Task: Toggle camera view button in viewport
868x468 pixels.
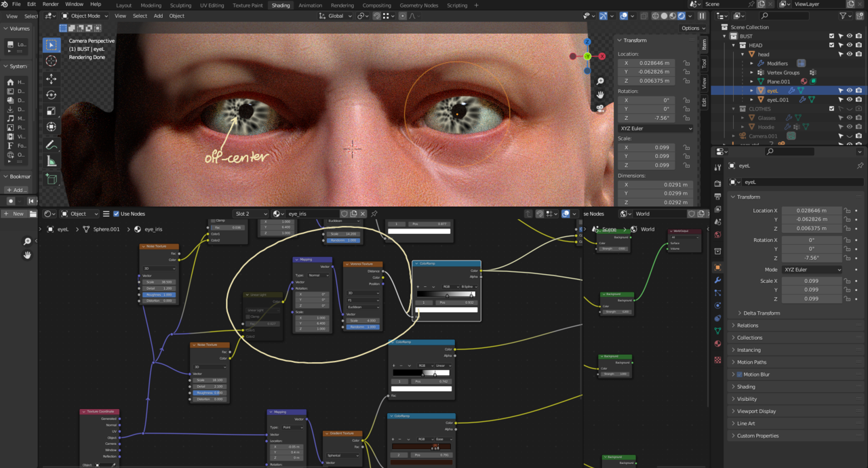Action: click(x=600, y=109)
